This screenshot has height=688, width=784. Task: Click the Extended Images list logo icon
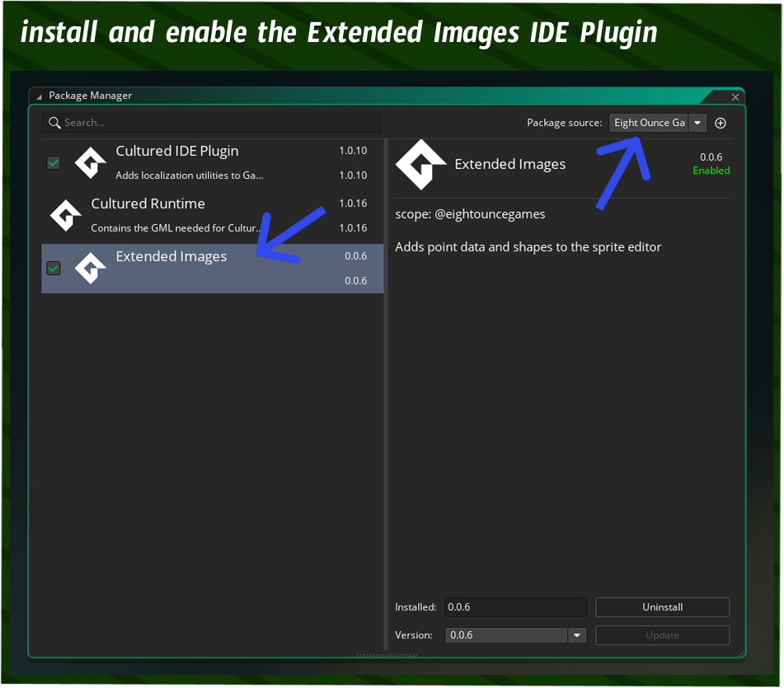(x=90, y=269)
